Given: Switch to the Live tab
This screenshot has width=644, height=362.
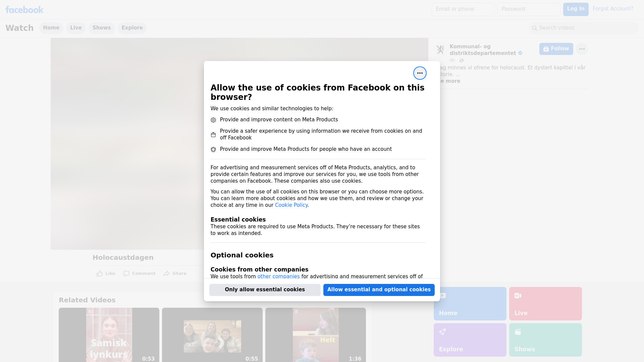Looking at the screenshot, I should pyautogui.click(x=76, y=28).
